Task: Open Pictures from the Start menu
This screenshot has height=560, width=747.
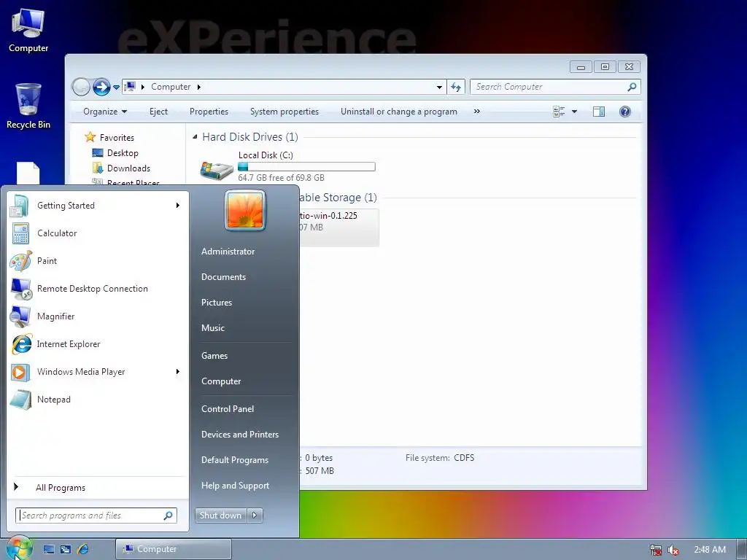Action: [x=216, y=303]
